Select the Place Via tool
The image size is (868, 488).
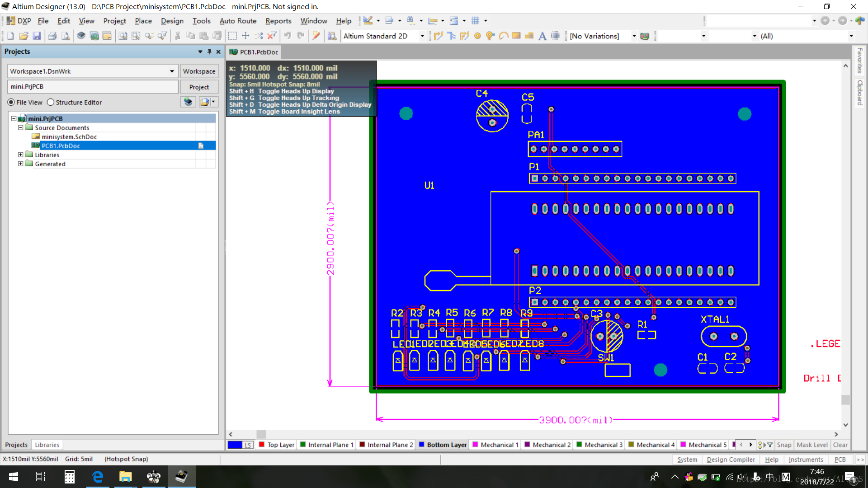coord(490,36)
